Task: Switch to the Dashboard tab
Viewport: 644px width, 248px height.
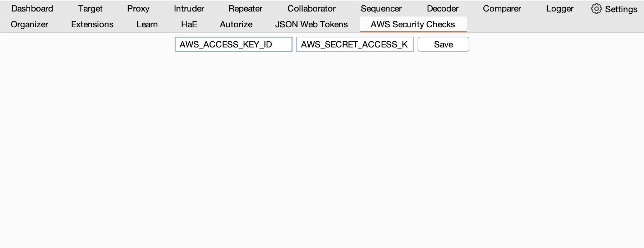Action: (x=32, y=8)
